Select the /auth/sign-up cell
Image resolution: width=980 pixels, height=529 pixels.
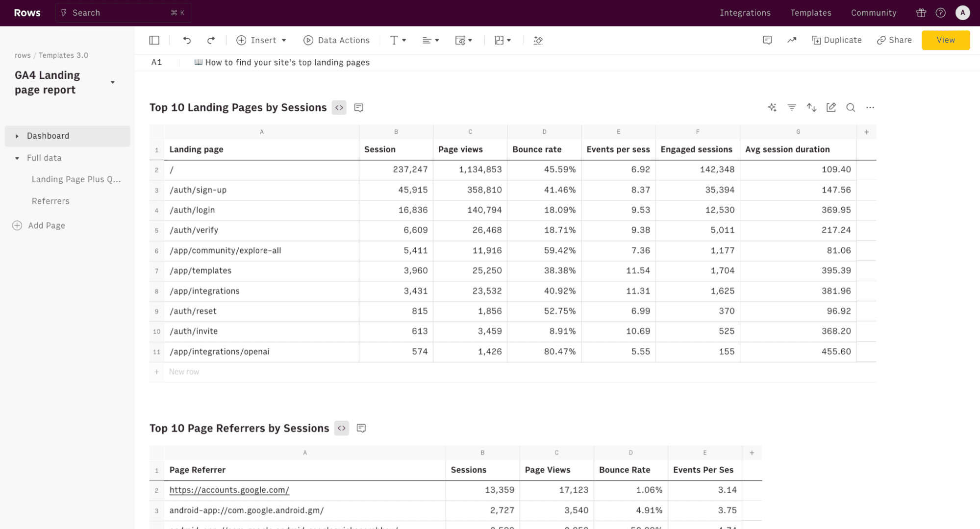pyautogui.click(x=262, y=190)
